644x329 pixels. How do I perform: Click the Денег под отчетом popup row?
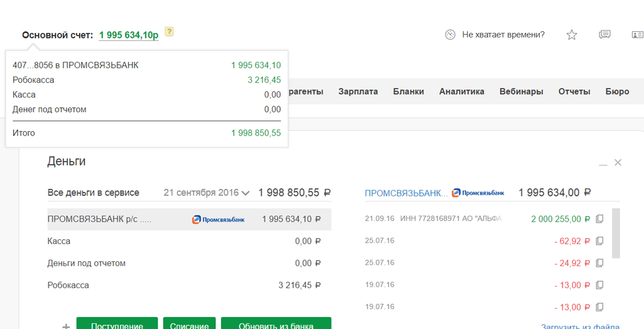[147, 109]
